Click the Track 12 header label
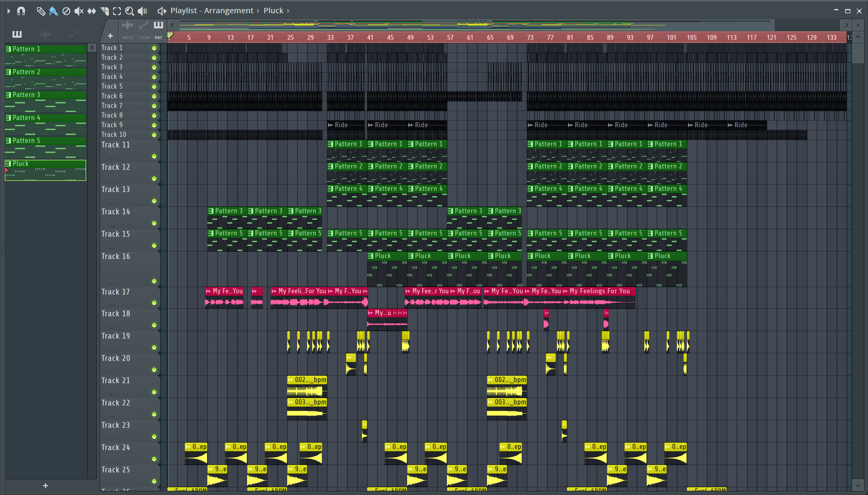This screenshot has height=495, width=868. 115,167
